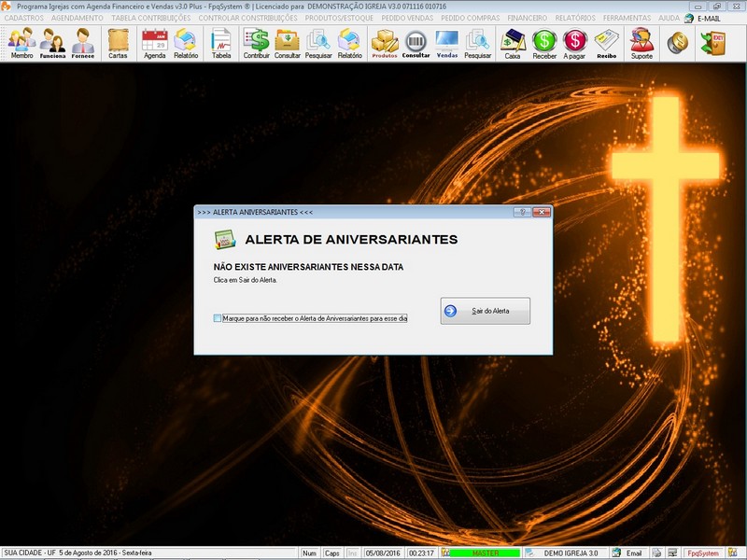Open the CONTROLAR CONSTRIBUIÇÕES menu
Viewport: 747px width, 560px height.
[x=247, y=18]
